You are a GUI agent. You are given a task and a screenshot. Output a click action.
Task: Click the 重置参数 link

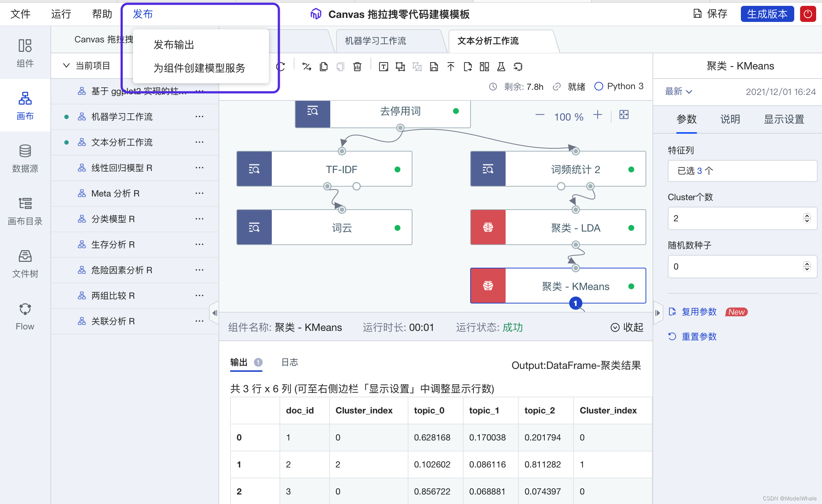pos(699,336)
